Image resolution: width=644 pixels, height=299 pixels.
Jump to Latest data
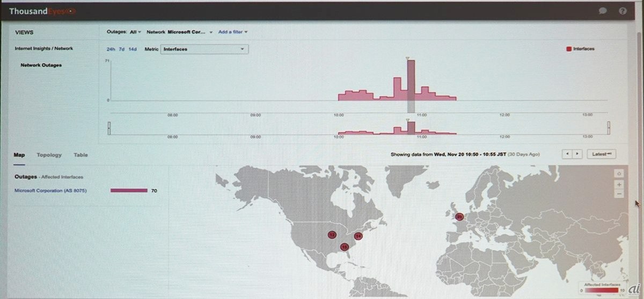tap(602, 154)
